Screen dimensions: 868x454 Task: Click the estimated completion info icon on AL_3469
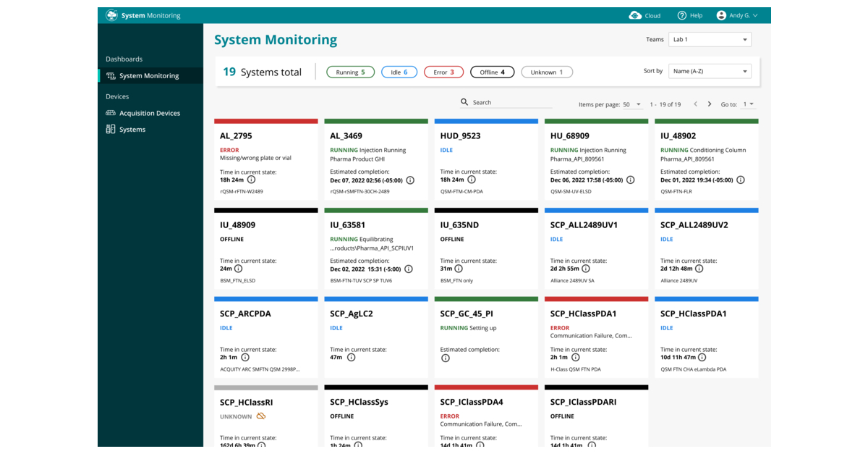click(410, 182)
